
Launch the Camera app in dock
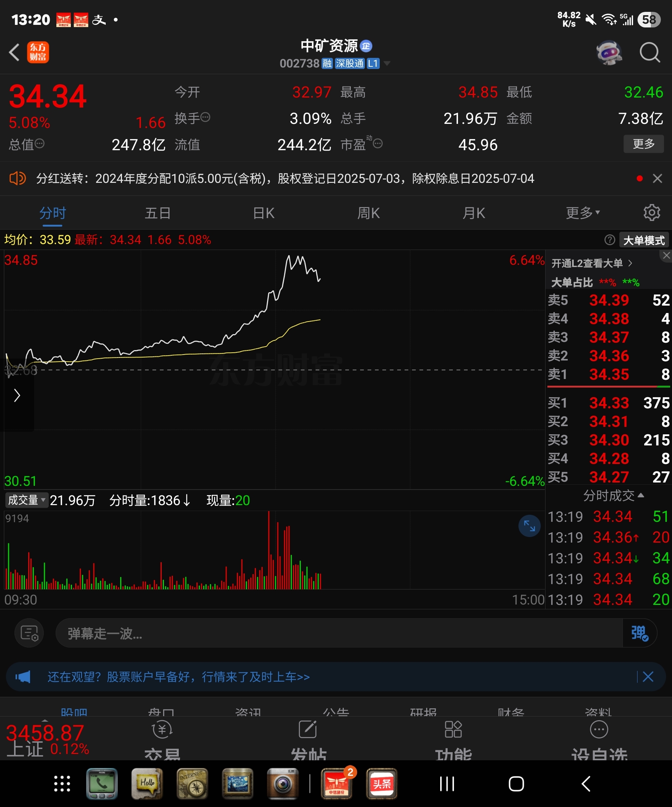pos(283,784)
